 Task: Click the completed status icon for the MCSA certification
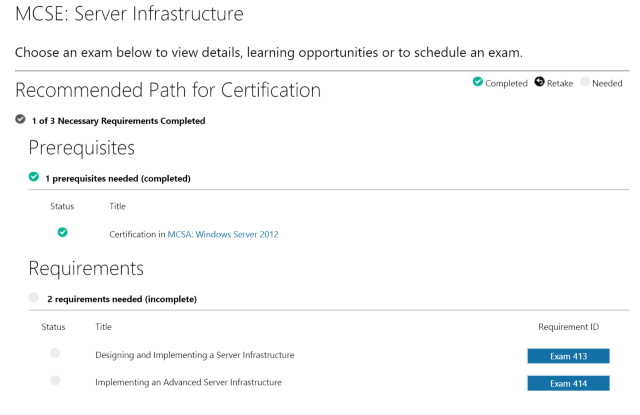tap(63, 232)
